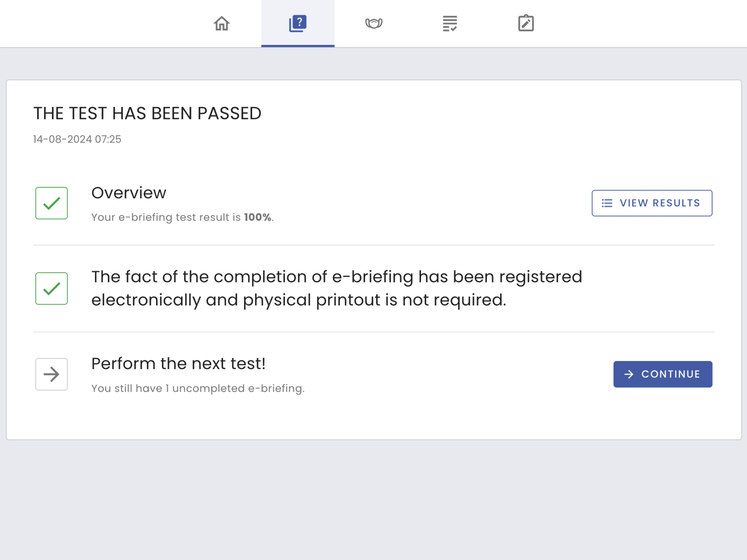
Task: Open the checklist lines icon tab
Action: point(450,24)
